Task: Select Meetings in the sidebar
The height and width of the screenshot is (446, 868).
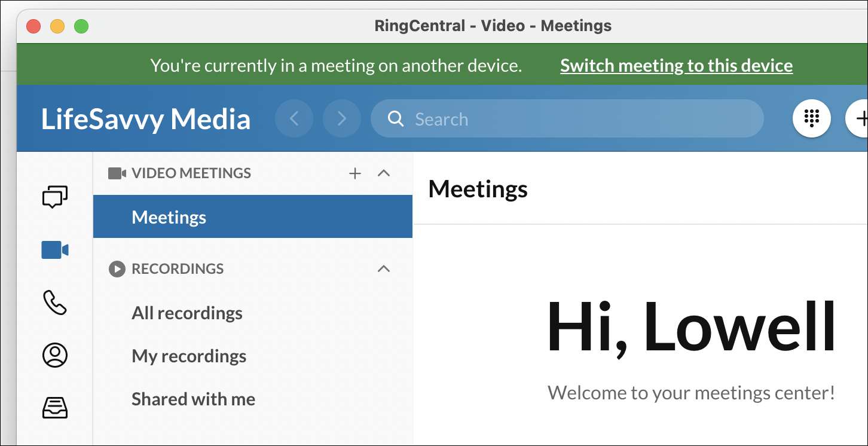Action: tap(169, 217)
